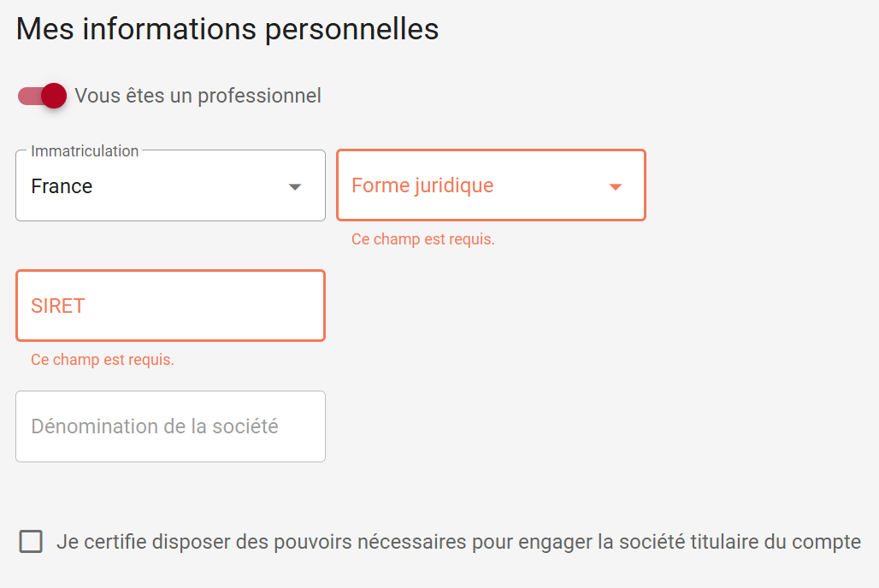Check the 'Je certifie disposer des pouvoirs' checkbox
Viewport: 879px width, 588px height.
click(31, 542)
